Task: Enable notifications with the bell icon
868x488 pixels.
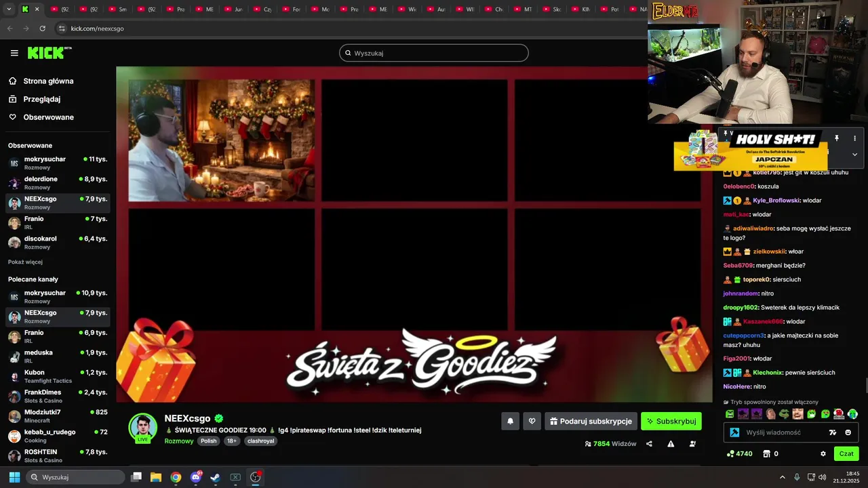Action: click(511, 421)
